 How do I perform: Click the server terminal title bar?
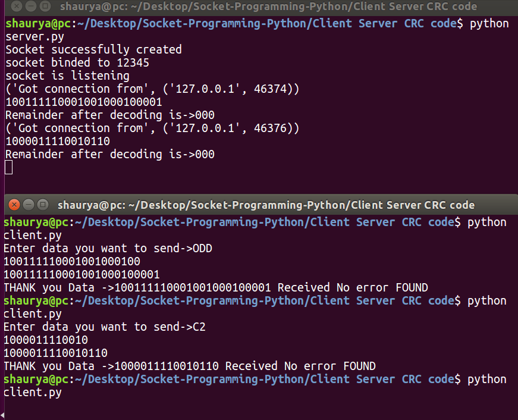click(x=268, y=7)
